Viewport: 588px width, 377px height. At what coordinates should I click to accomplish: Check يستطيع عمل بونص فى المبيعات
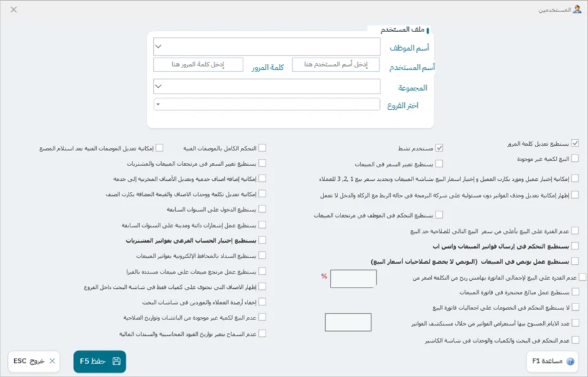click(575, 261)
